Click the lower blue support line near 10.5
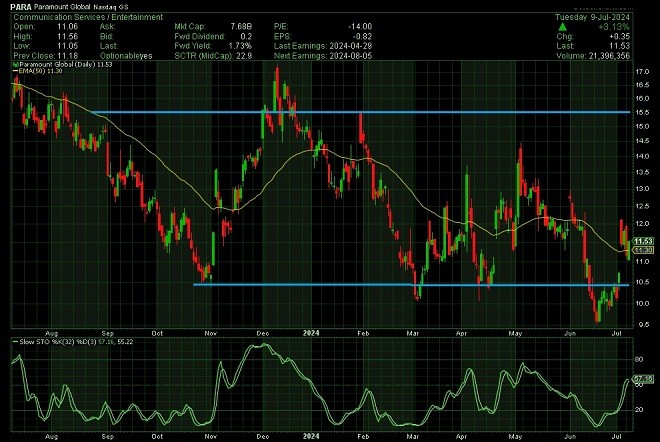This screenshot has height=442, width=660. tap(411, 285)
